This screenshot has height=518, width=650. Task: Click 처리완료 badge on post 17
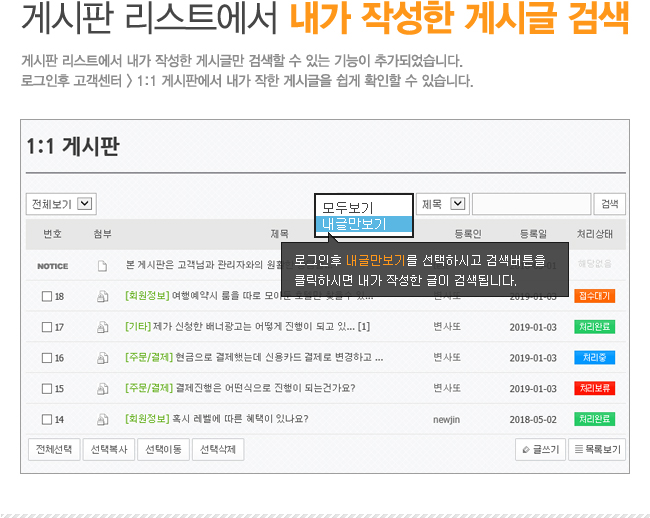tap(594, 327)
